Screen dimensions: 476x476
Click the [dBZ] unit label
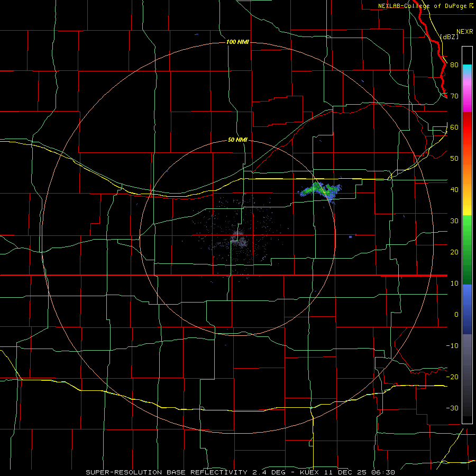click(449, 36)
